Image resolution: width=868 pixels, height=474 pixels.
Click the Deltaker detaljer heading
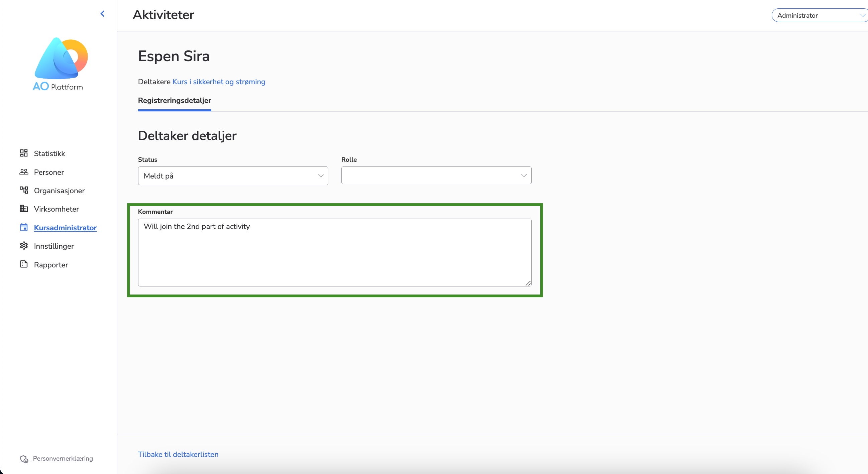coord(187,136)
